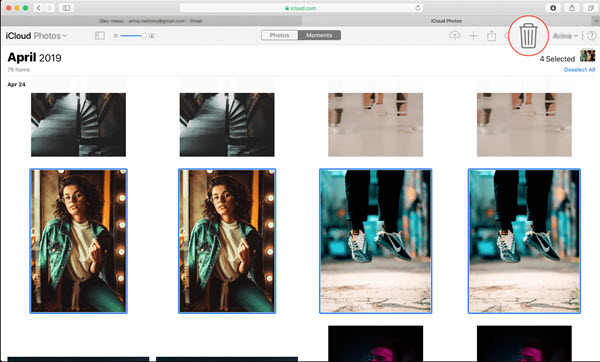The width and height of the screenshot is (600, 362).
Task: Show all Safari tabs overview
Action: tap(591, 8)
